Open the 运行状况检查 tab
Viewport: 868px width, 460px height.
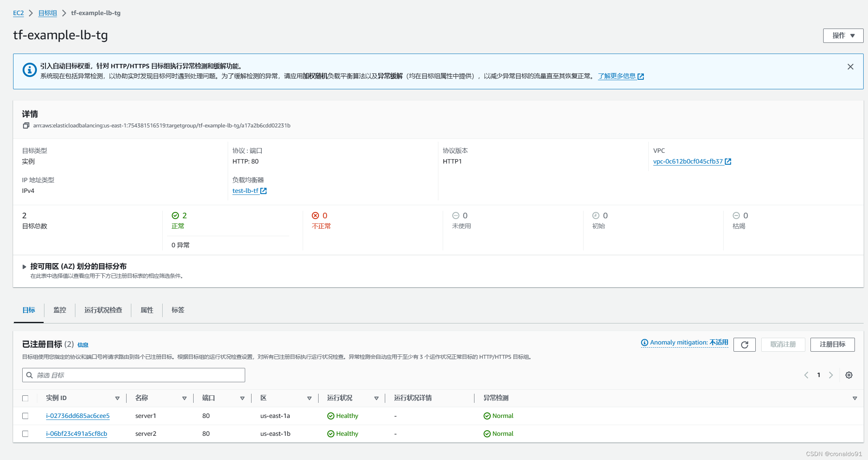point(103,310)
